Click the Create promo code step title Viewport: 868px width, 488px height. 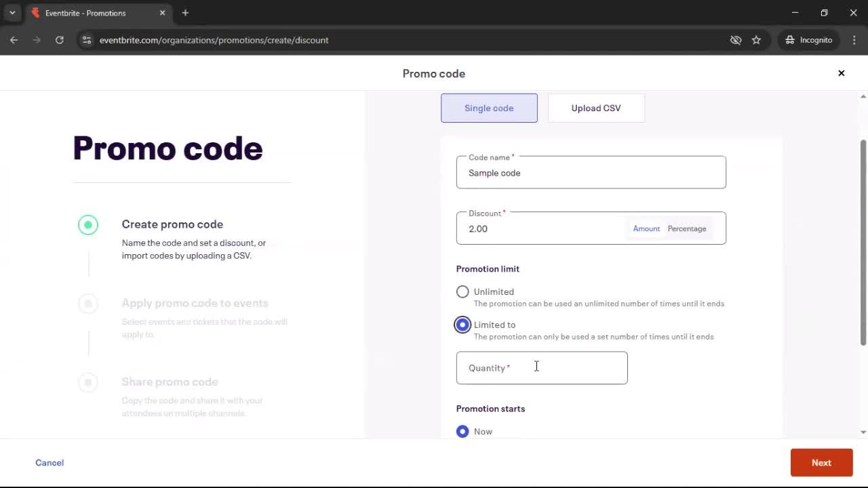point(172,224)
